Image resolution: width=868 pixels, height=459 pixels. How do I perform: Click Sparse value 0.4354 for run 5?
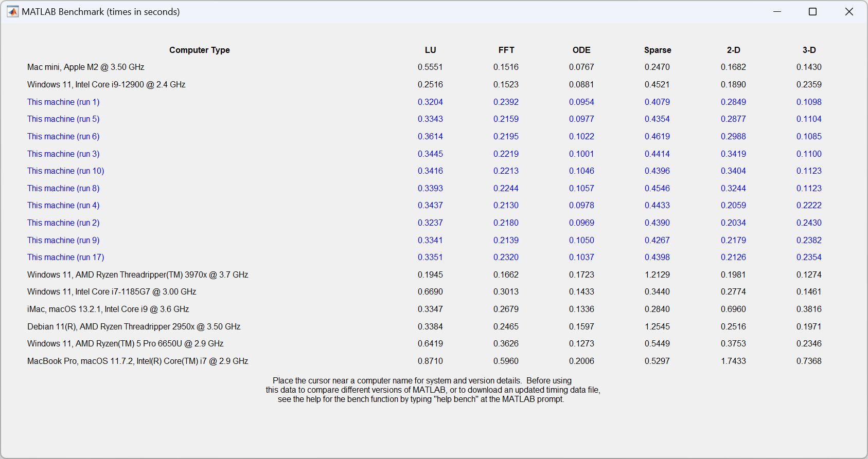[x=657, y=119]
